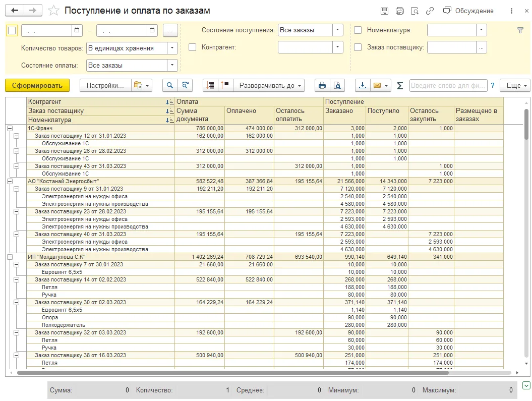Viewport: 532px width, 401px height.
Task: Enable the Контрагент filter checkbox
Action: [192, 47]
